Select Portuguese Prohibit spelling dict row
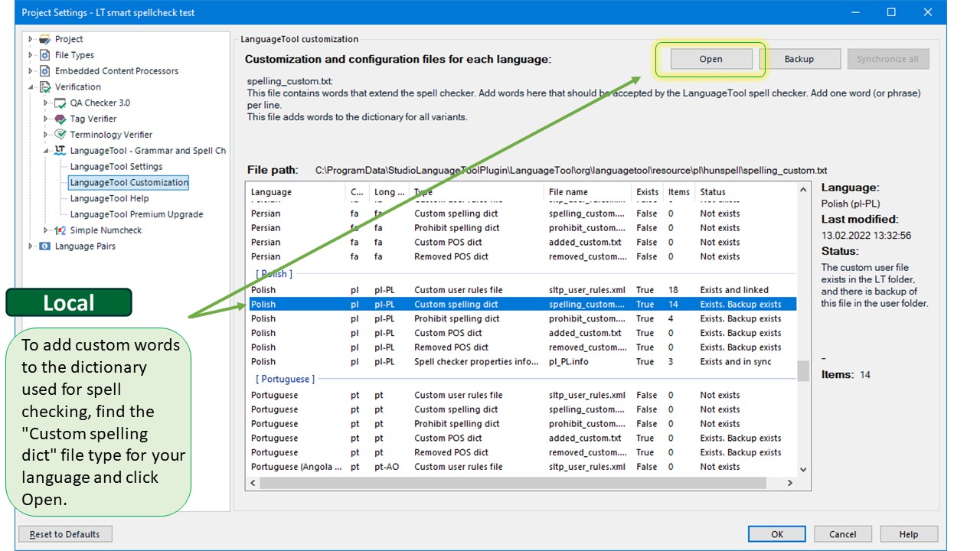The image size is (980, 551). (521, 424)
